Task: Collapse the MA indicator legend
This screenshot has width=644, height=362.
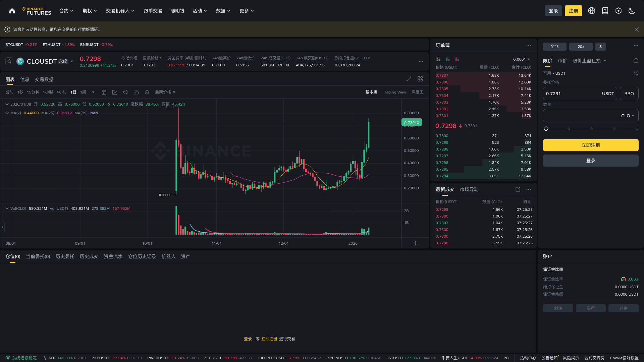Action: pos(7,113)
